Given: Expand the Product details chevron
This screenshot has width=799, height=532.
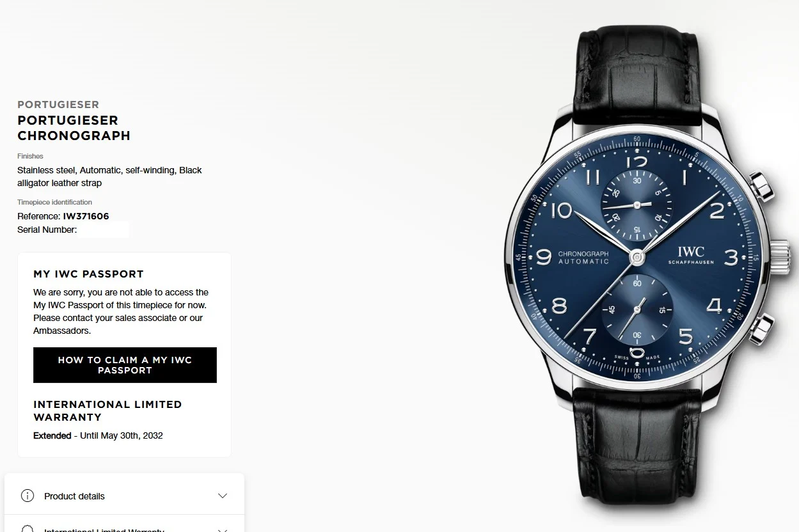Looking at the screenshot, I should pyautogui.click(x=223, y=496).
